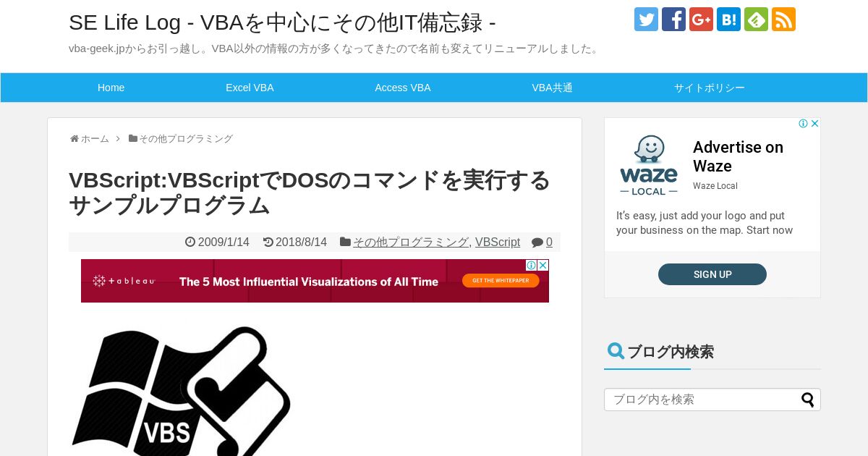Click the site description tagline

click(335, 48)
